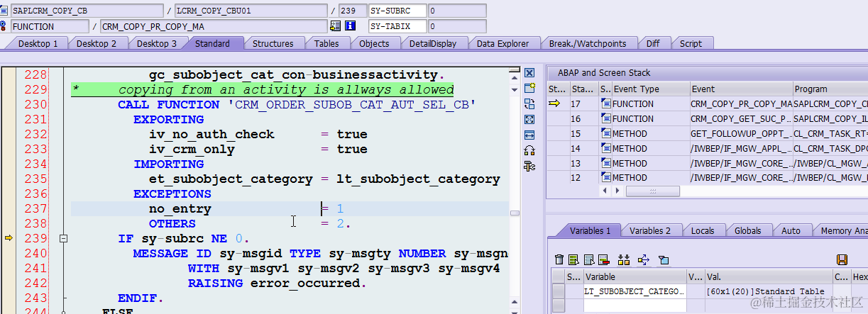Click the display object icon next to CRM_COPY_PR_COPY_MA
Viewport: 868px width, 314px height.
click(x=336, y=26)
